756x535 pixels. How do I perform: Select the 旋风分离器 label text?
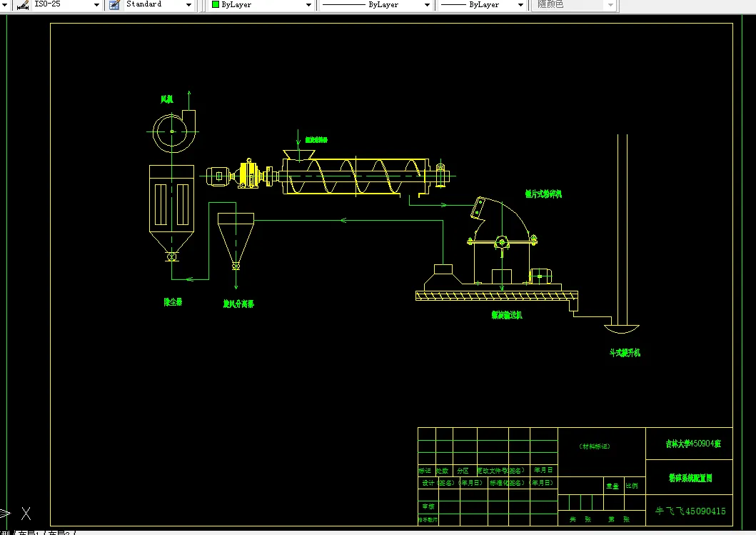click(238, 304)
